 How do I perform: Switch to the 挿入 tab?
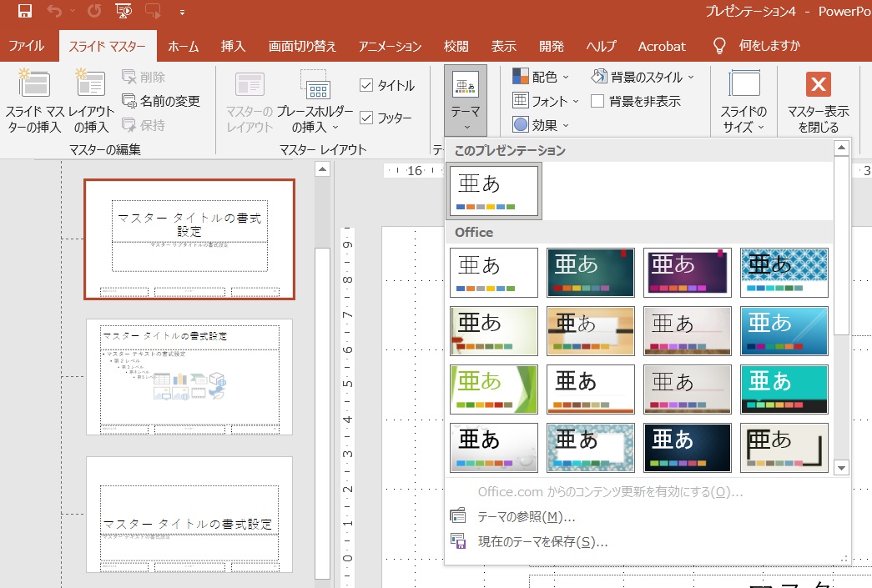click(x=233, y=46)
